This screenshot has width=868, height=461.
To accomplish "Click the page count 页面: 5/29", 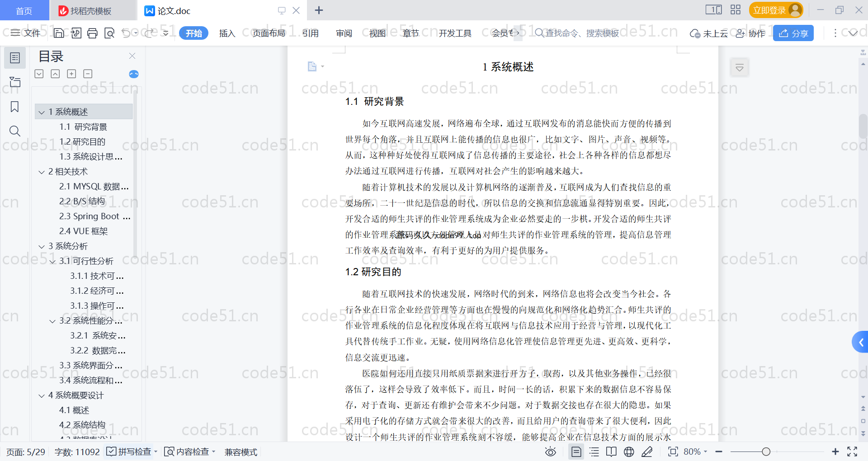I will pyautogui.click(x=26, y=452).
